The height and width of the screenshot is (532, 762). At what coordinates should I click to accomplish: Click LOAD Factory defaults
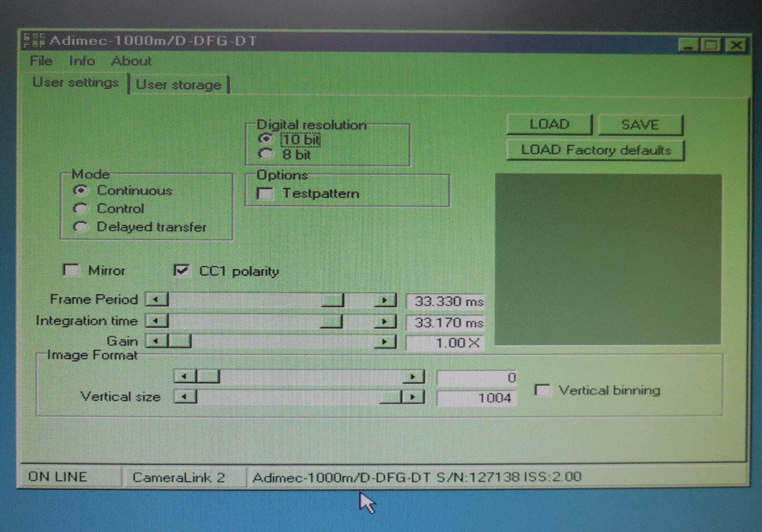(x=595, y=150)
